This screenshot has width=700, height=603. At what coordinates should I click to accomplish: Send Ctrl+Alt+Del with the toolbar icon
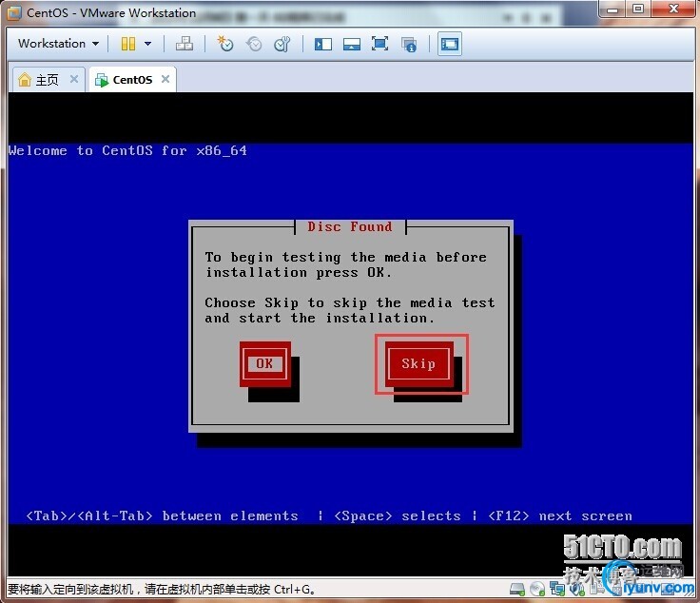(185, 44)
